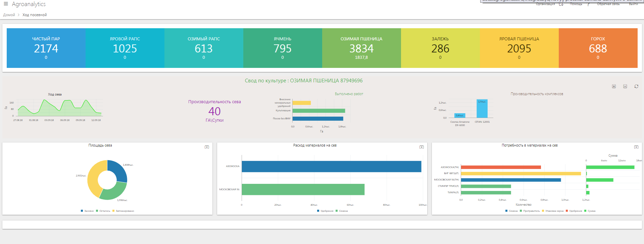Select the ОЗИМАЯ ПШЕНИЦА crop tile
644x244 pixels.
(361, 48)
